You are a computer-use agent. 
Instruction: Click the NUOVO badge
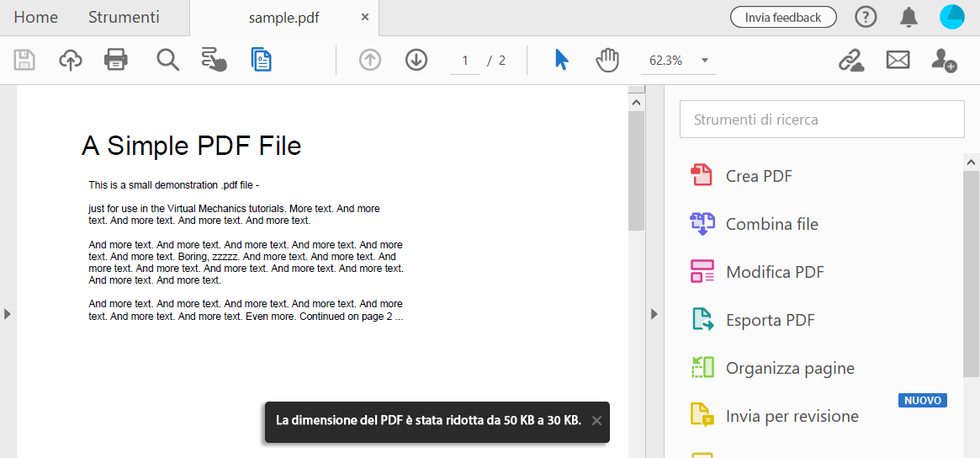click(x=923, y=401)
